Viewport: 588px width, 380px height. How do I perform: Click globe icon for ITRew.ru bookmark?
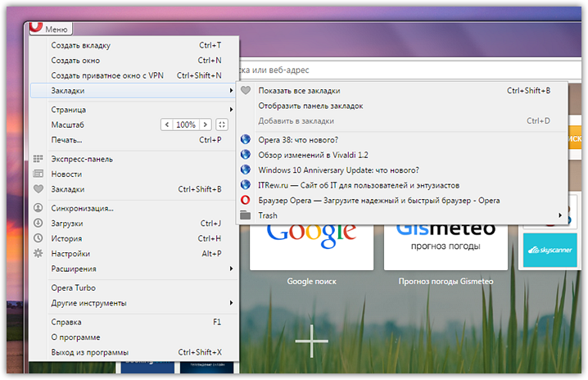[245, 185]
